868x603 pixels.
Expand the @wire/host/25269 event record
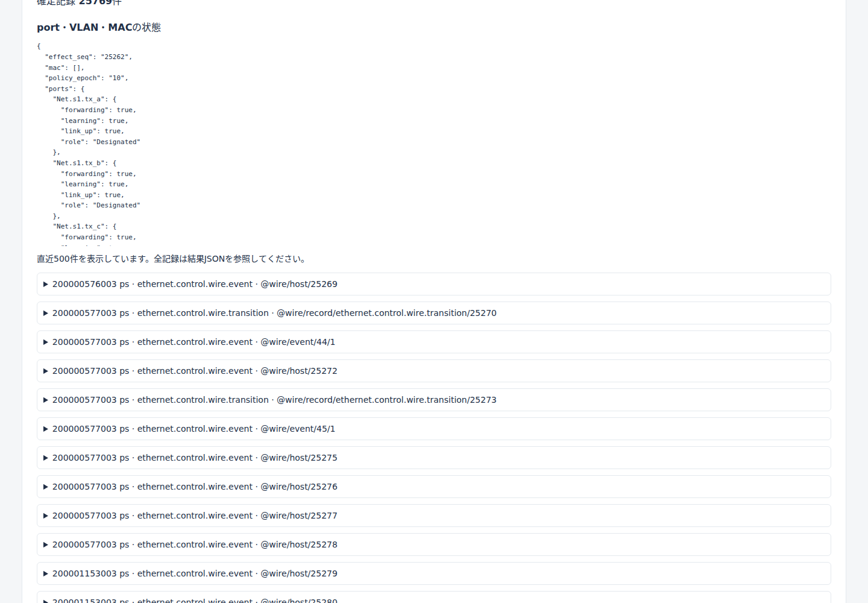coord(433,284)
